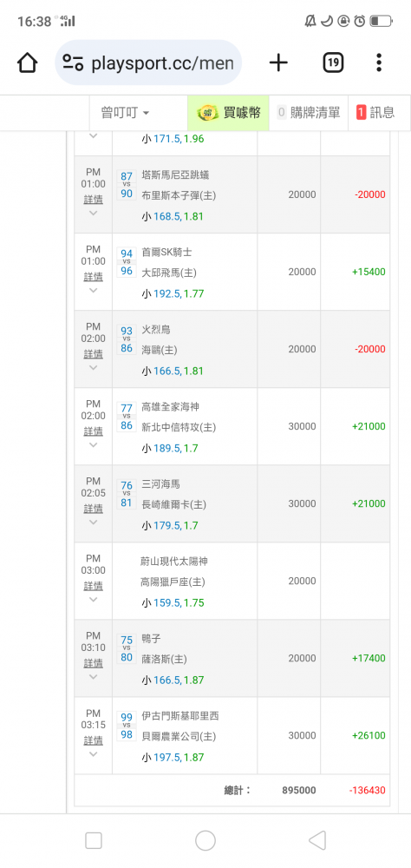
Task: Open the browser three-dot menu
Action: coord(378,63)
